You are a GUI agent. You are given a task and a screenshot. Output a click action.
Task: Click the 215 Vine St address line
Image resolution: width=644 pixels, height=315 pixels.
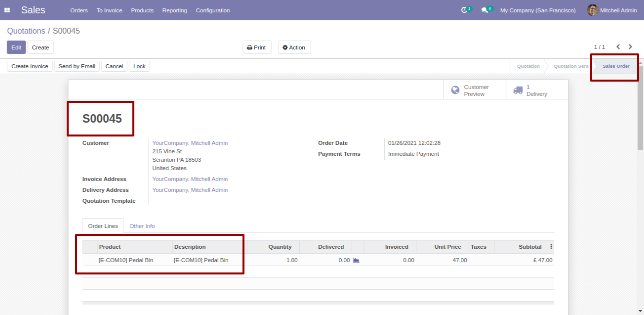[167, 151]
